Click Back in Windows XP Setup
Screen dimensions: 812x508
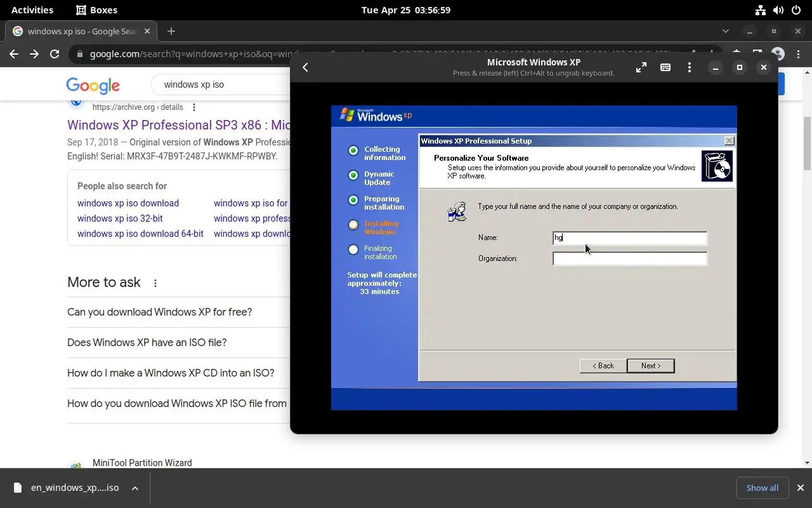[x=603, y=366]
